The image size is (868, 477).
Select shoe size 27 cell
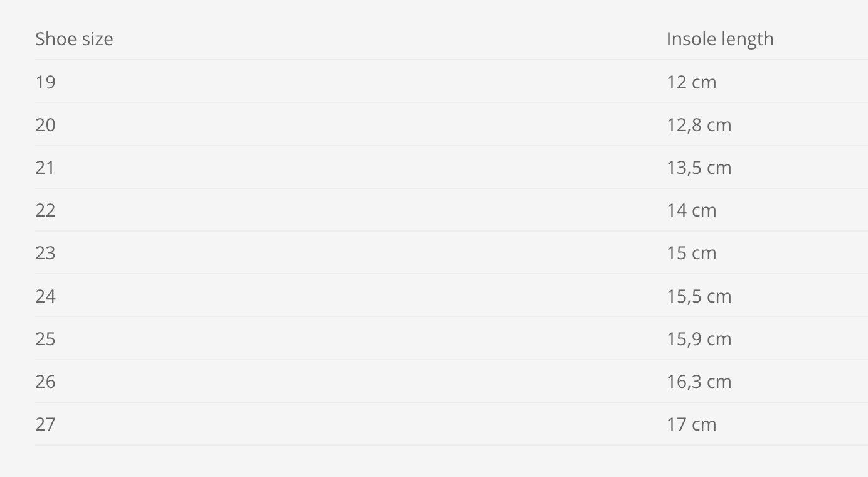coord(45,424)
